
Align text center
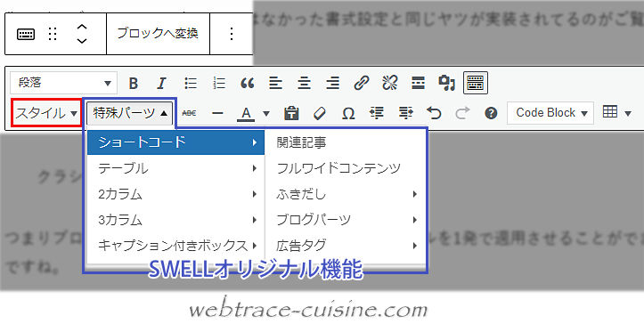(304, 84)
